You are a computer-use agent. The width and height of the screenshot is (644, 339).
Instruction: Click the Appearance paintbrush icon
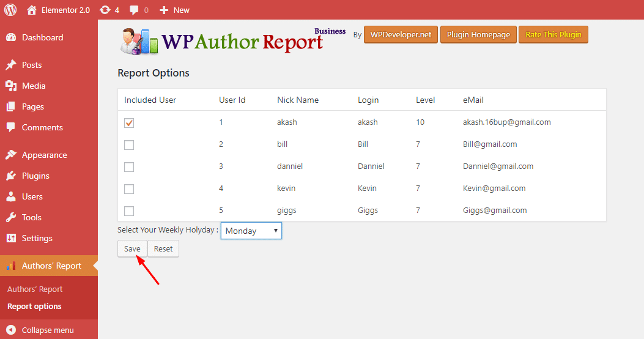click(x=11, y=155)
